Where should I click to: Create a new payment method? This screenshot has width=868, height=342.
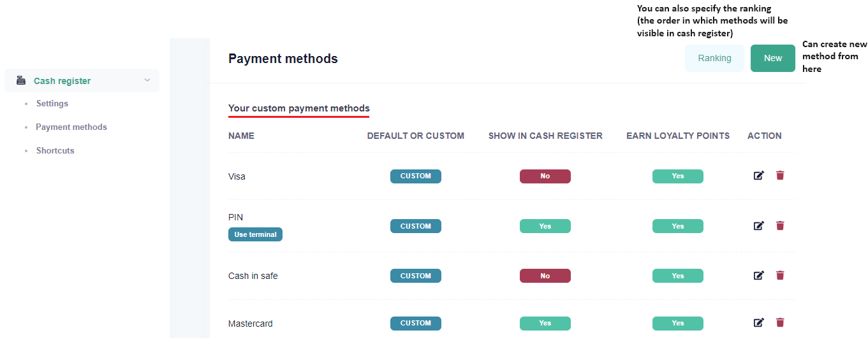(x=772, y=58)
